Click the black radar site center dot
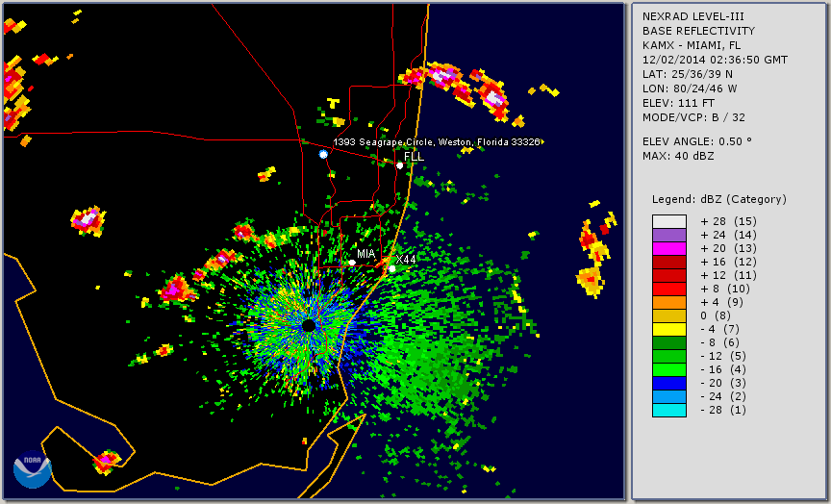This screenshot has height=504, width=831. click(x=309, y=325)
